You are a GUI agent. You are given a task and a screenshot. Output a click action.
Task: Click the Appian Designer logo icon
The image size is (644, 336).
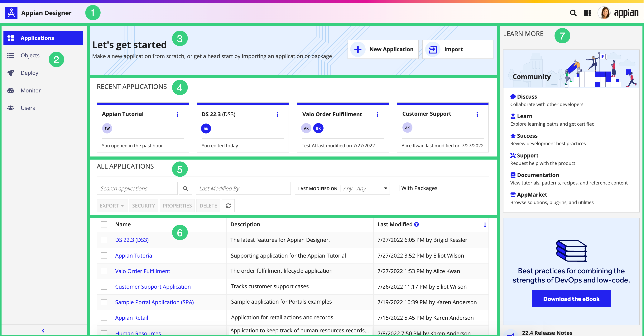tap(11, 13)
